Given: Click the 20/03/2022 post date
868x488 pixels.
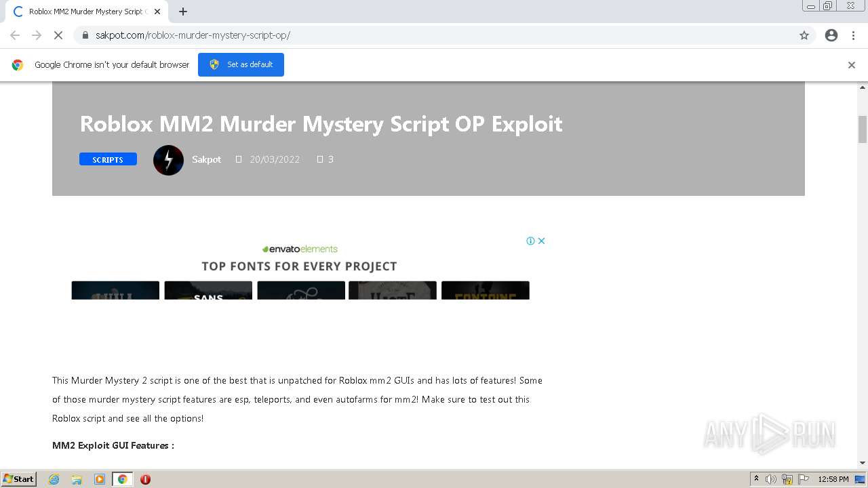Looking at the screenshot, I should [275, 159].
